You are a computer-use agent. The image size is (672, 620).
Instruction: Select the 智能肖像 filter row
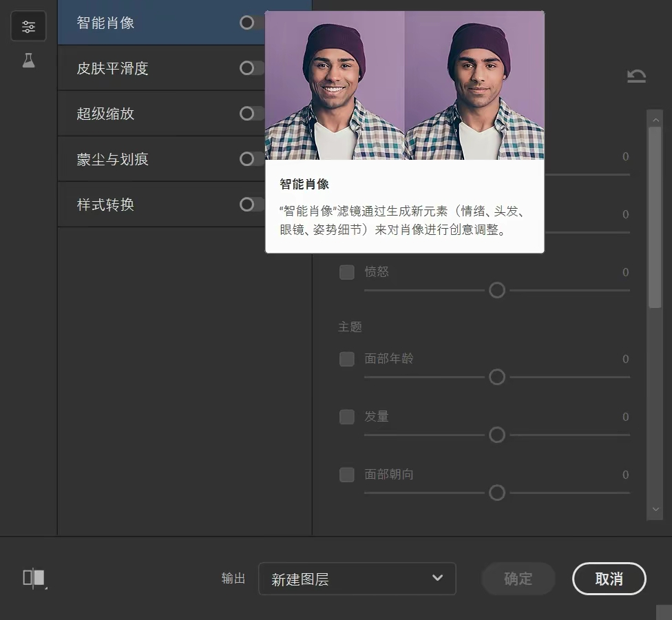161,23
